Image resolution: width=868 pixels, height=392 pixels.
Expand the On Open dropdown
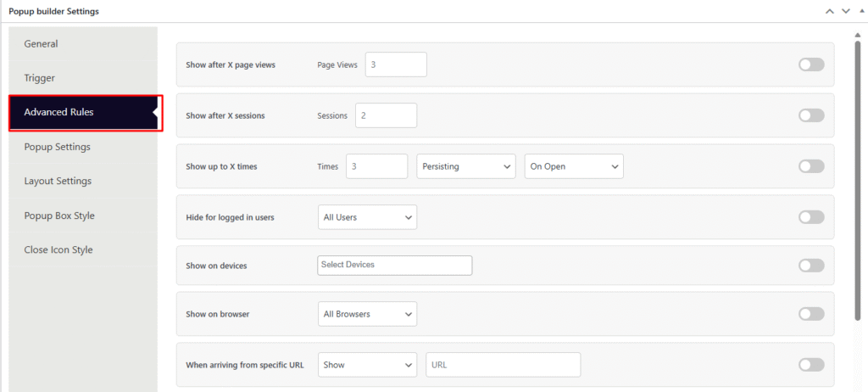[x=574, y=166]
